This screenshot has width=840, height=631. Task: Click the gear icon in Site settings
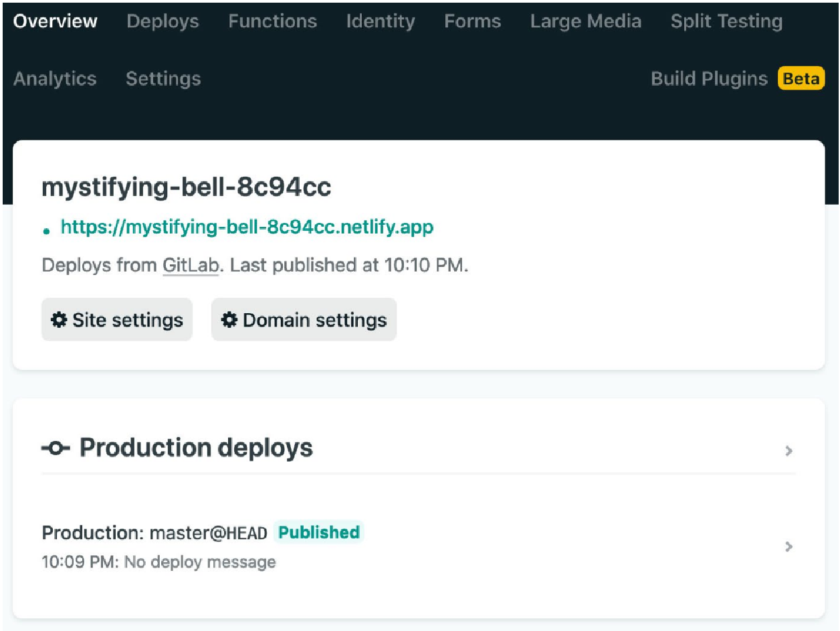[x=60, y=321]
